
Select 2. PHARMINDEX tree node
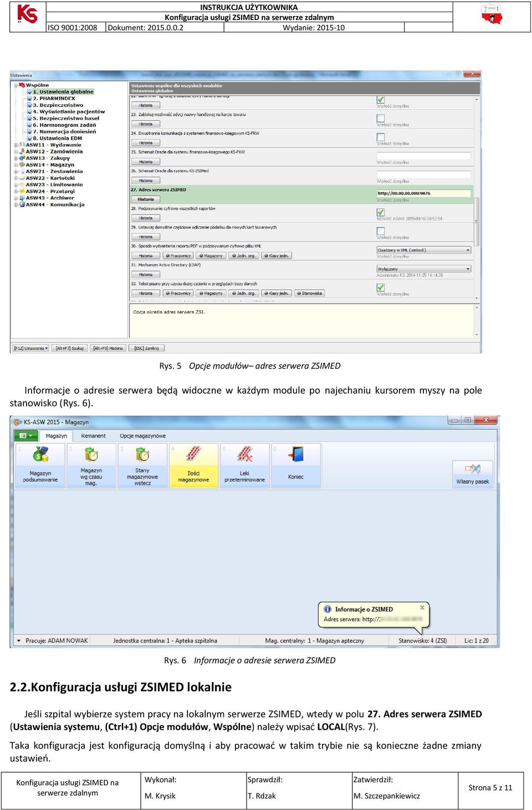click(54, 98)
